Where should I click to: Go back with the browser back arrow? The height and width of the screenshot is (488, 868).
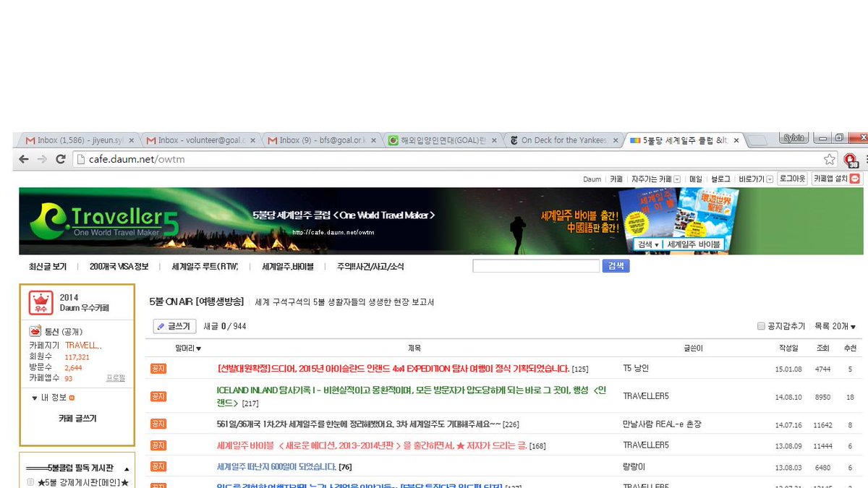[24, 159]
